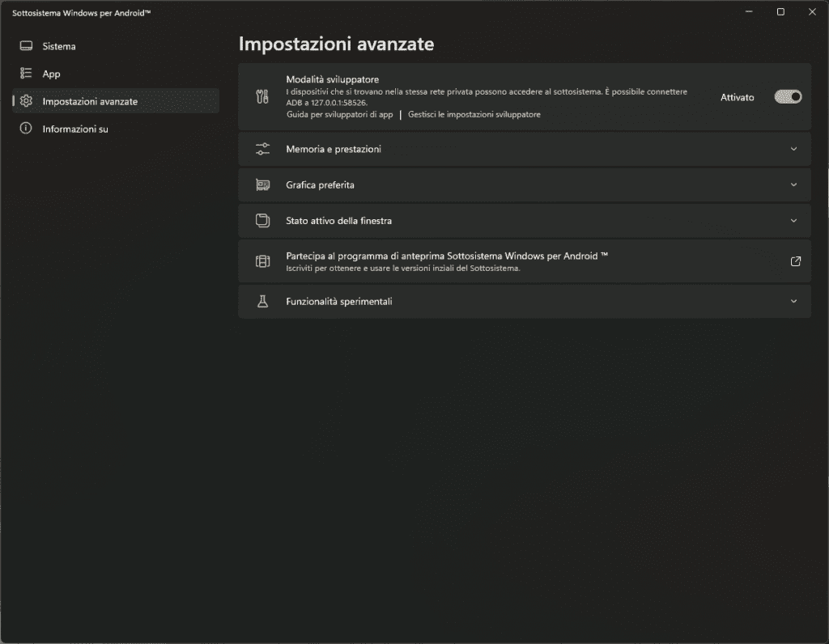
Task: Click the Grafica preferita graphics card icon
Action: [261, 184]
